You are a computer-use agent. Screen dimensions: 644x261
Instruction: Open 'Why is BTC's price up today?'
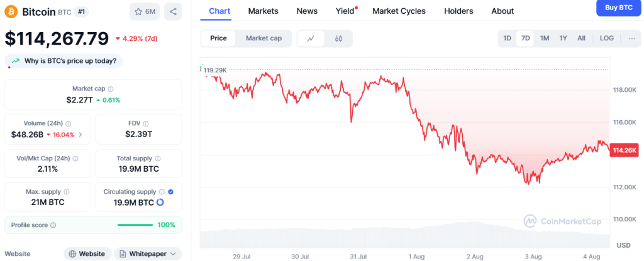(x=65, y=61)
